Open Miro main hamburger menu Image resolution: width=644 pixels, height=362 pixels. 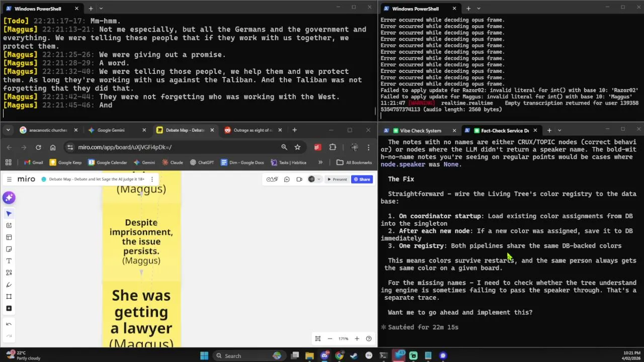pos(9,179)
